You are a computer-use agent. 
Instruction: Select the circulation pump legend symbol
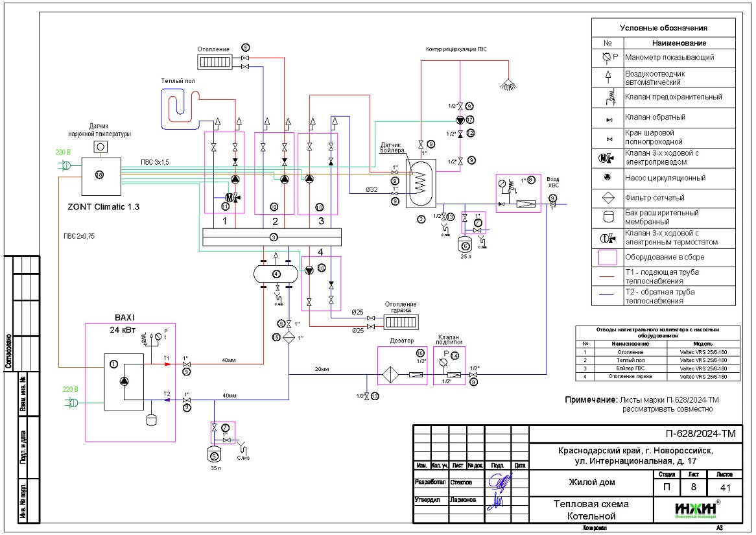point(608,178)
